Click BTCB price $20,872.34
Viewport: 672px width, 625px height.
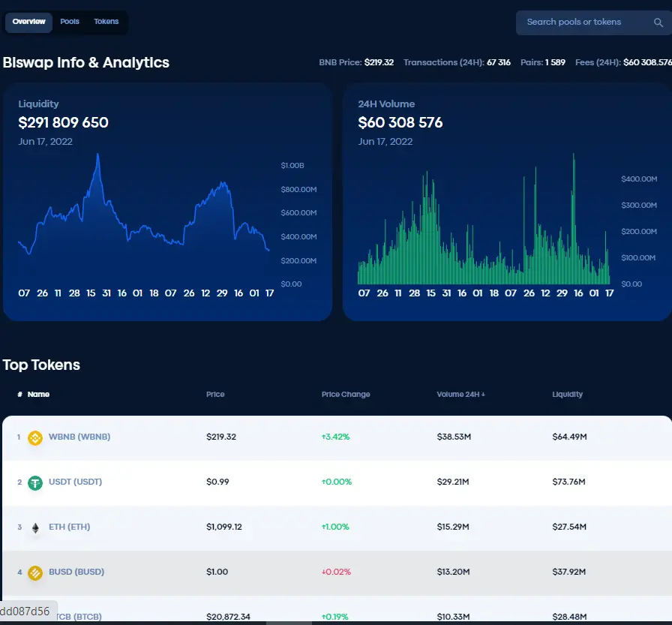229,617
